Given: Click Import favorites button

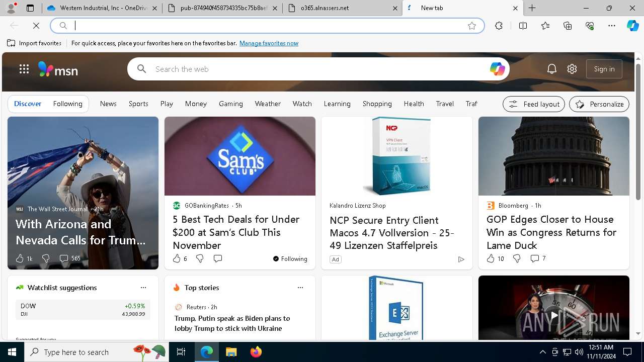Looking at the screenshot, I should [34, 43].
